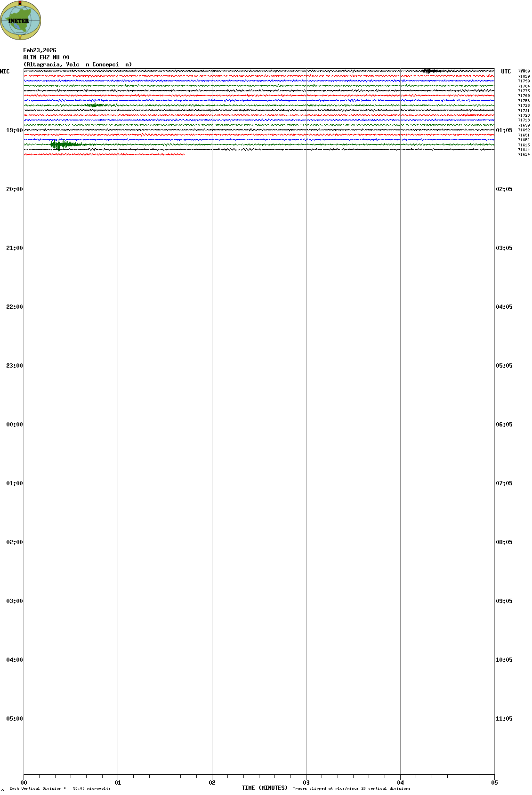Click the NIC timezone label
Screen dimensions: 532x795
5,72
